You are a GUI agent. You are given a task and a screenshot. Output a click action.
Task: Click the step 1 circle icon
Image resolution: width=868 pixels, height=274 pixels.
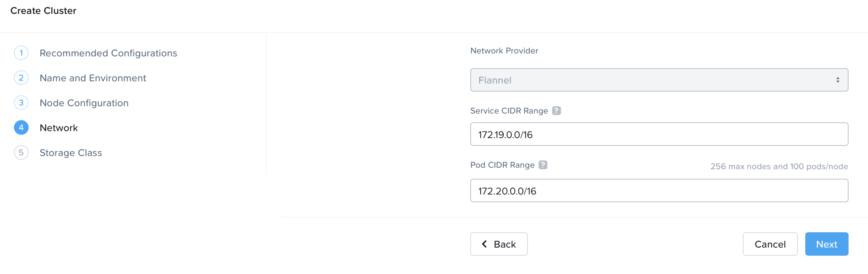pyautogui.click(x=21, y=53)
